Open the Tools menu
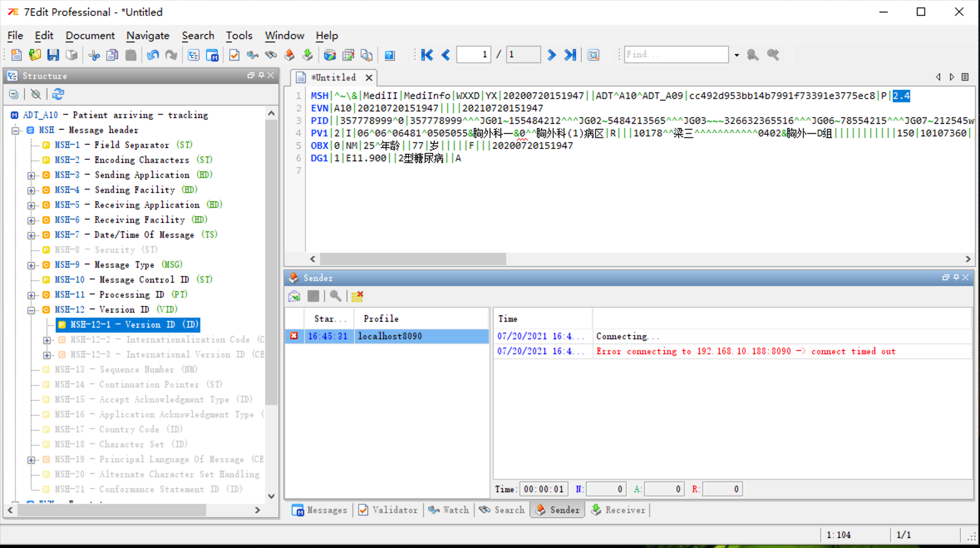Viewport: 980px width, 548px height. click(x=239, y=36)
